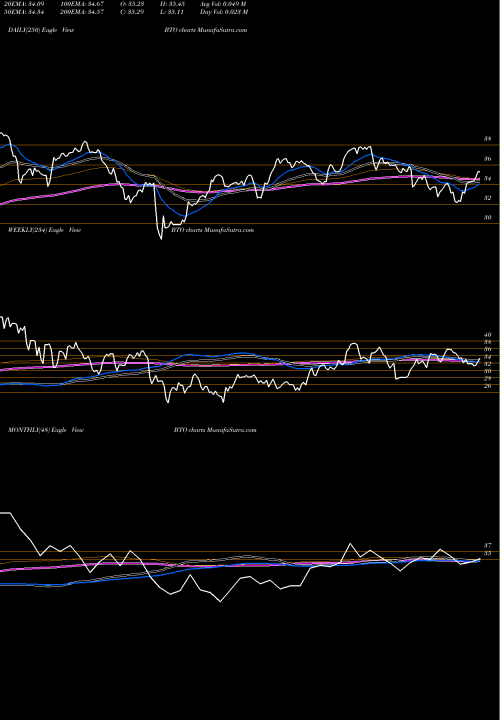Click the 40 axis label on weekly chart
Screen dimensions: 500x720
click(x=488, y=335)
